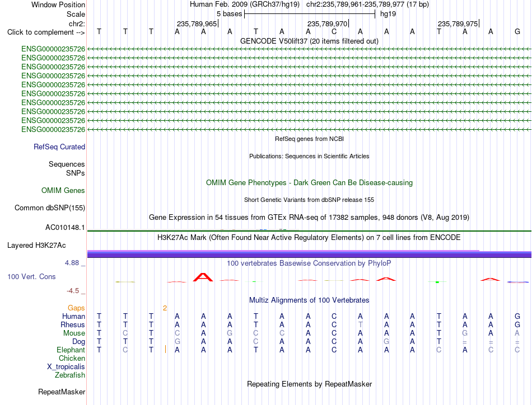Select the Mouse alignment row label
The width and height of the screenshot is (532, 405).
pos(74,333)
